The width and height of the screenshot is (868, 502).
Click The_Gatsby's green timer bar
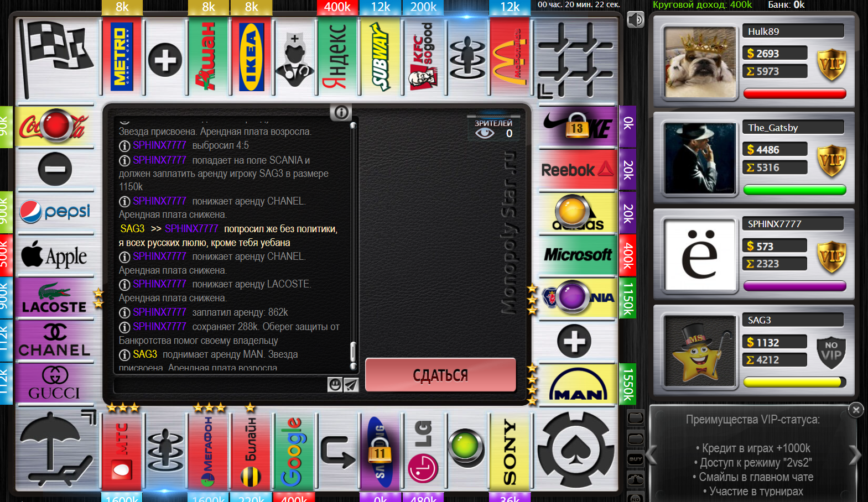(x=794, y=190)
